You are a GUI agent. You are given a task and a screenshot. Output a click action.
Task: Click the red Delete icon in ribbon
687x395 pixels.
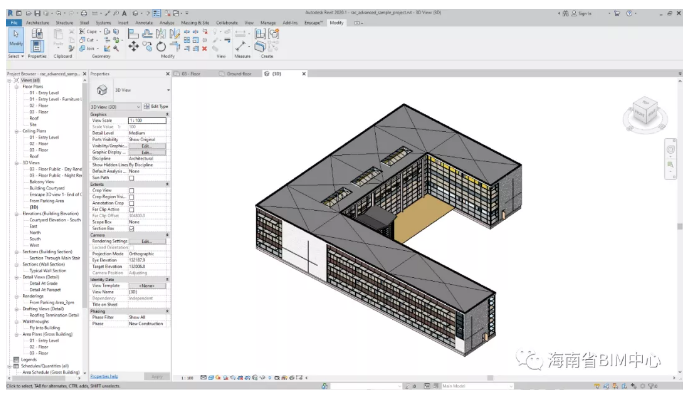pyautogui.click(x=204, y=49)
